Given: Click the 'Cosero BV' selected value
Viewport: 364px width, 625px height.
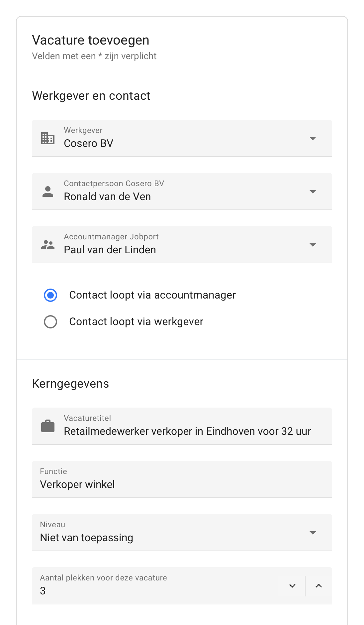Looking at the screenshot, I should coord(89,143).
